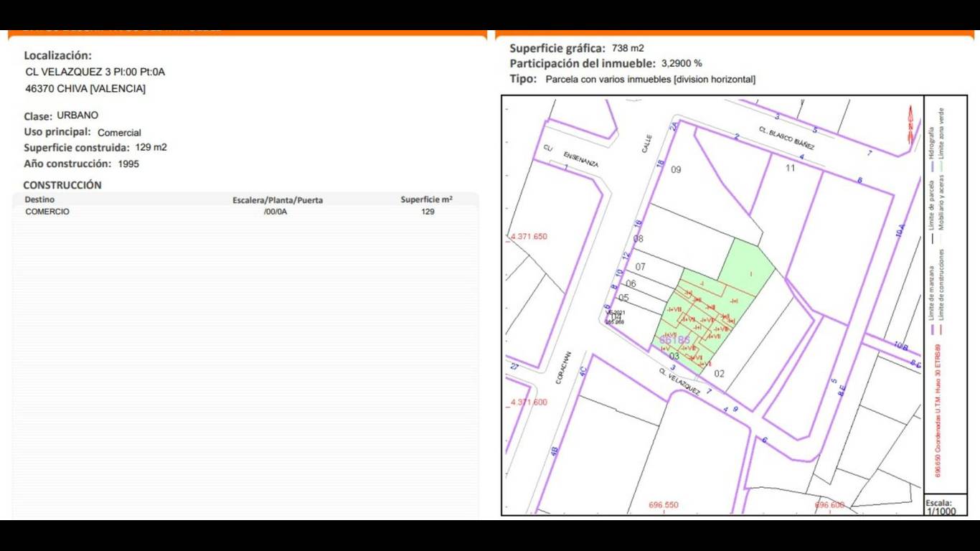Click the Límite zona verde legend entry
The height and width of the screenshot is (551, 980).
[941, 133]
